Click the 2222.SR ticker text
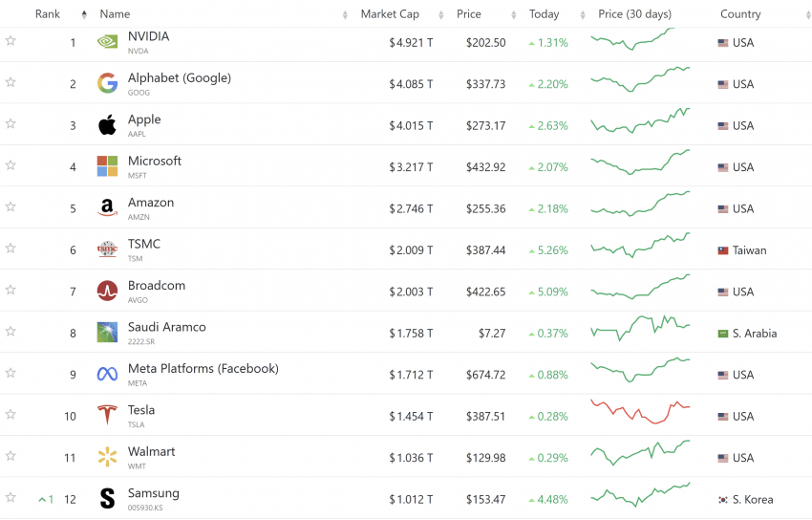Viewport: 812px width, 520px height. pos(141,342)
